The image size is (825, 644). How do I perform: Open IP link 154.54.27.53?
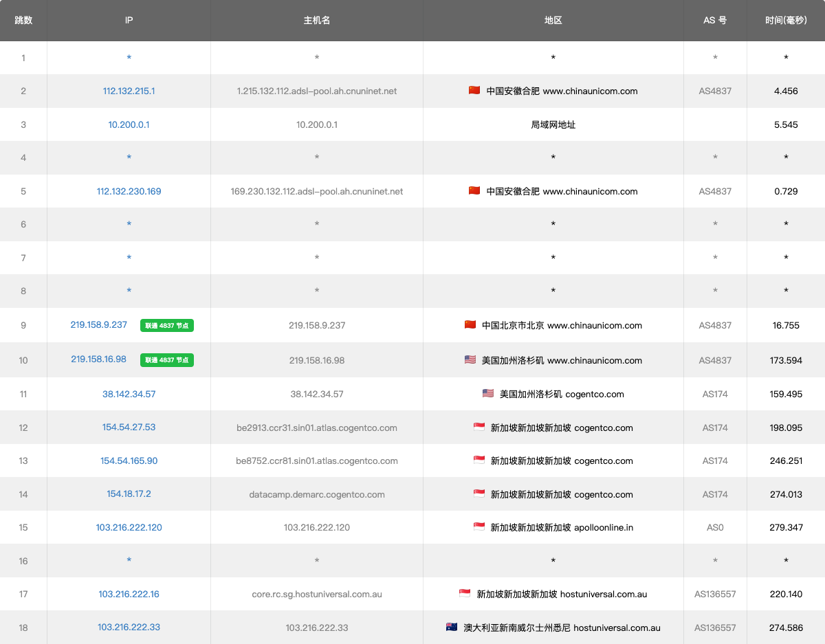(129, 427)
